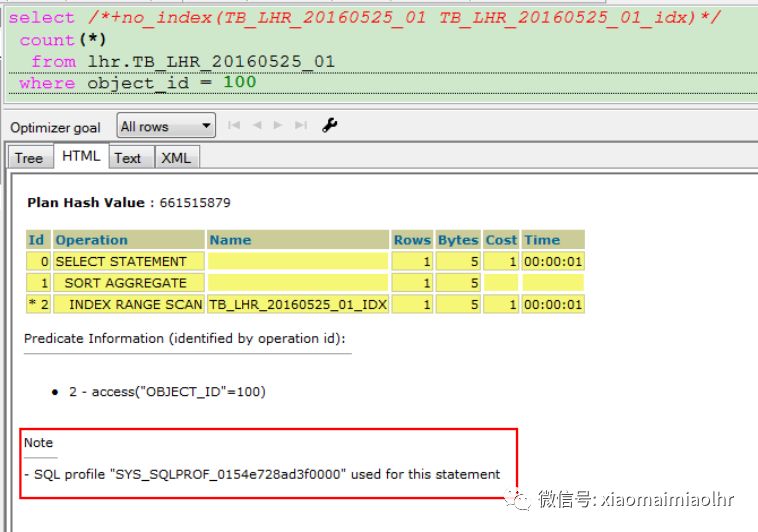Go to next plan step arrow
The height and width of the screenshot is (532, 758).
pyautogui.click(x=278, y=125)
